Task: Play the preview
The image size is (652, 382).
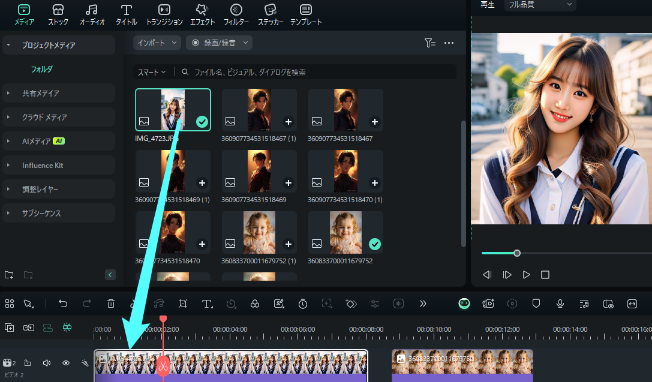Action: tap(526, 275)
